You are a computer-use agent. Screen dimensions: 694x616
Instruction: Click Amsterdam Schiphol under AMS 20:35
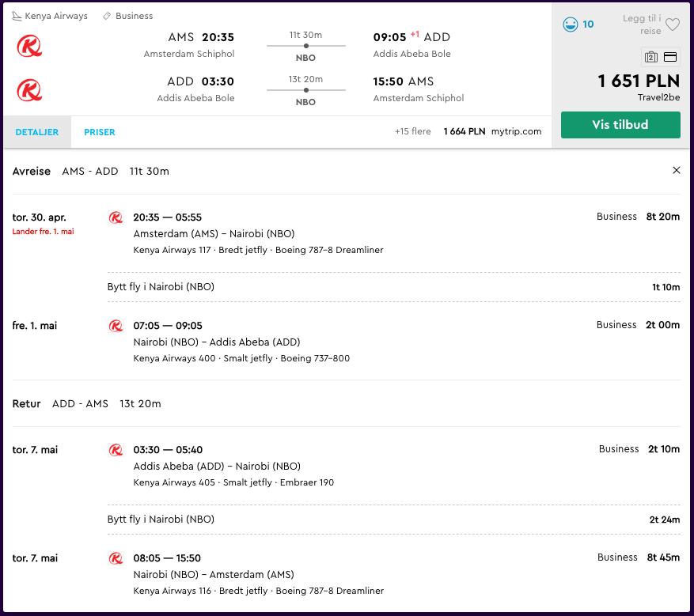[x=189, y=54]
